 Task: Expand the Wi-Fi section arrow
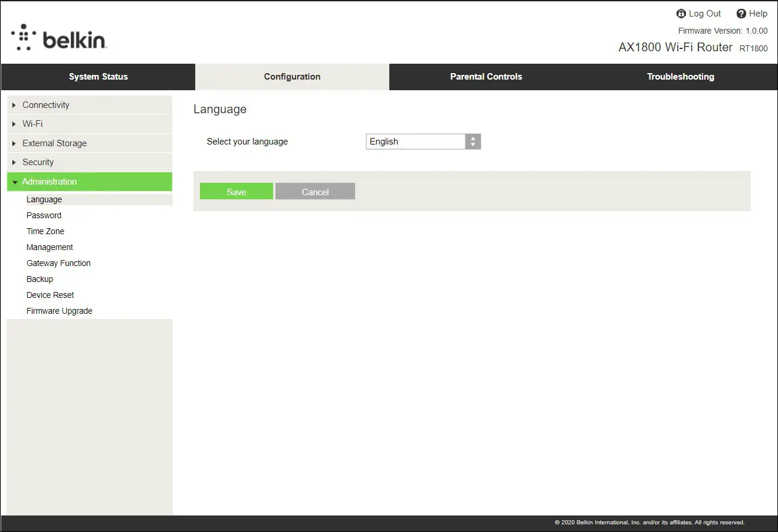coord(14,124)
